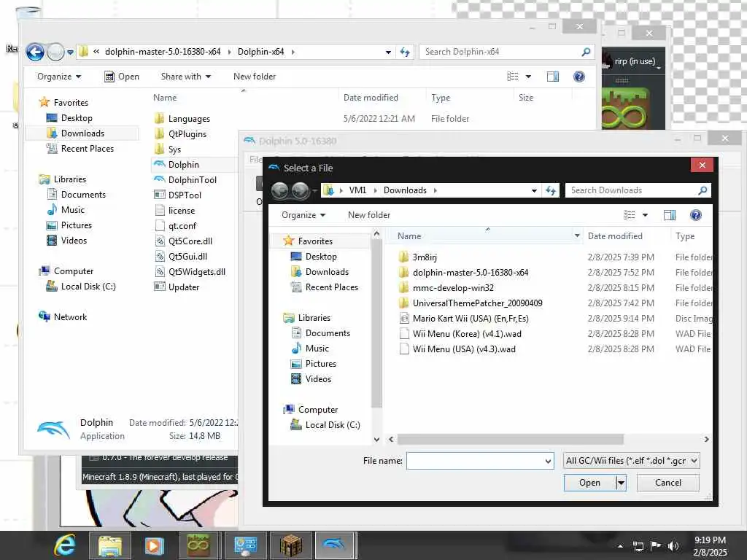Select Recent Places in dialog sidebar
747x560 pixels.
(325, 287)
